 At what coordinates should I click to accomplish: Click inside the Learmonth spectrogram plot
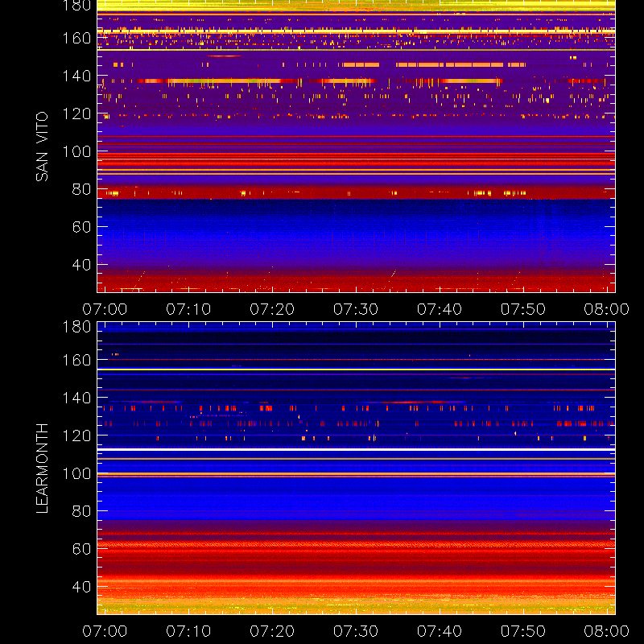point(356,469)
